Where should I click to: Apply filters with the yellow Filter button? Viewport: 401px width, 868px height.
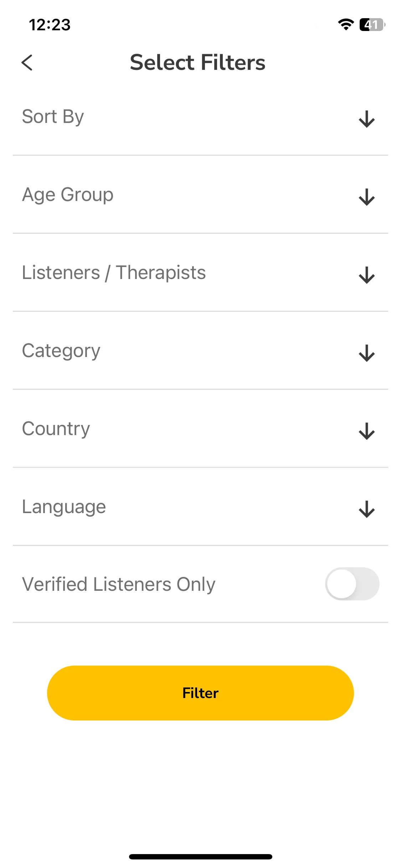click(x=200, y=693)
